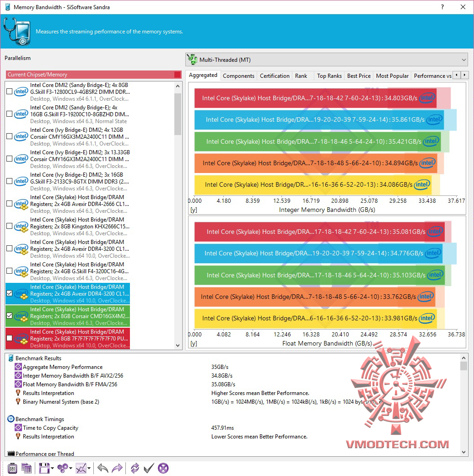
Task: Click the 457.91ms timing value
Action: coord(222,428)
